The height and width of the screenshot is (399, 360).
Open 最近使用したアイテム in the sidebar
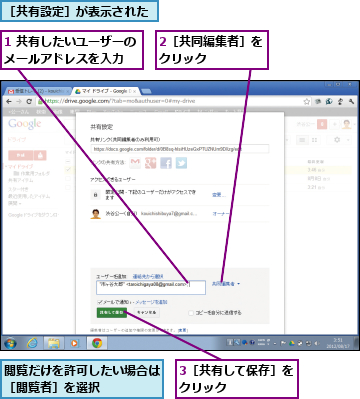pyautogui.click(x=29, y=196)
